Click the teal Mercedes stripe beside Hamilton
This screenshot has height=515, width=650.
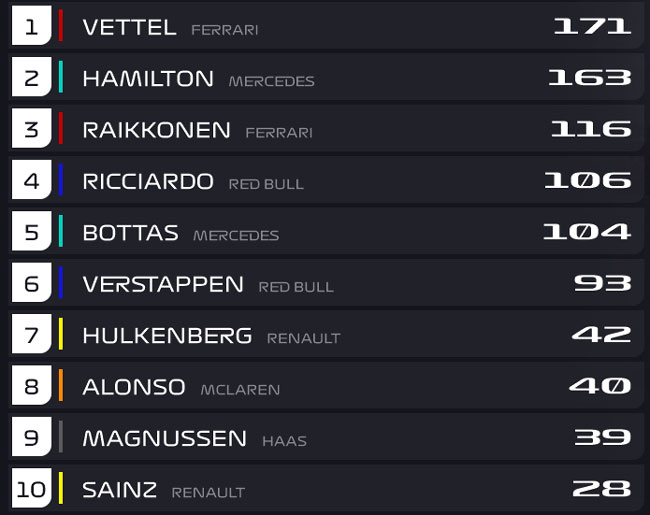point(61,77)
